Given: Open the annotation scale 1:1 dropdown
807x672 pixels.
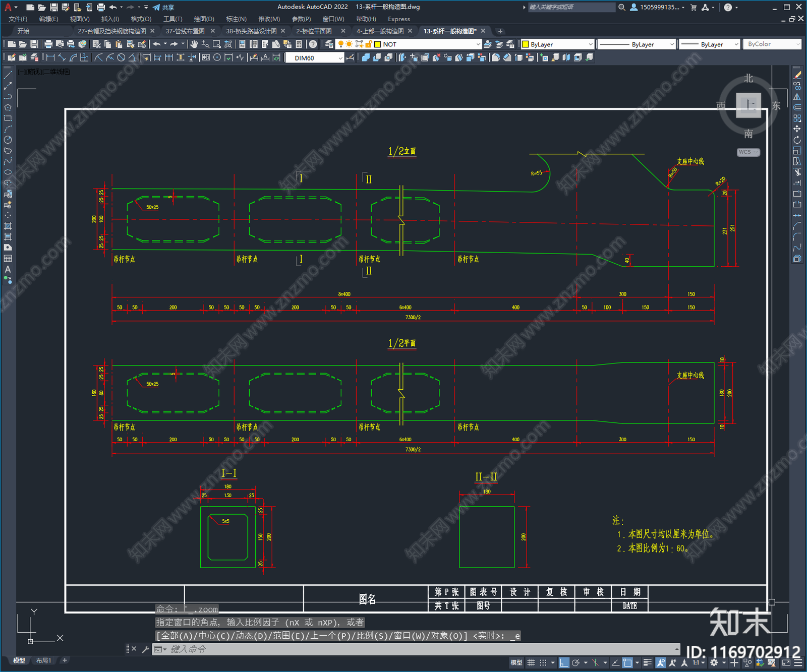Looking at the screenshot, I should (x=699, y=662).
